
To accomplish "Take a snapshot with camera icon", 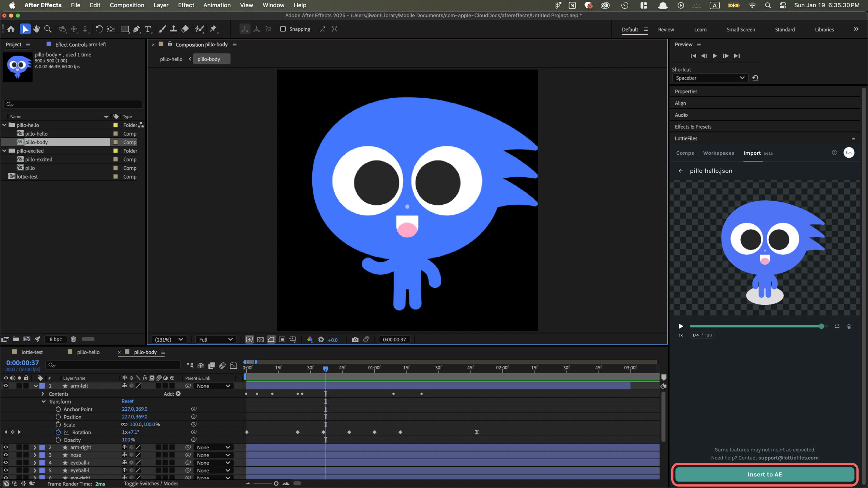I will [355, 339].
